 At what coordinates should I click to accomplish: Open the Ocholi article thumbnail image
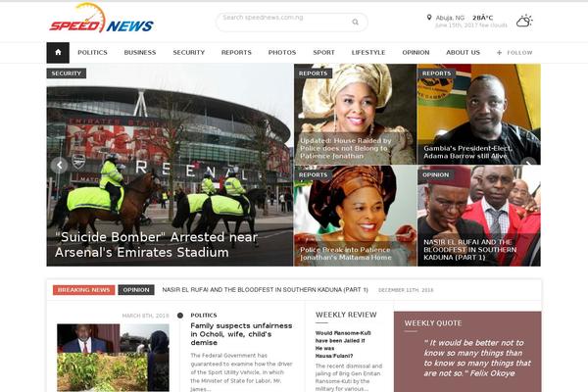[x=113, y=358]
